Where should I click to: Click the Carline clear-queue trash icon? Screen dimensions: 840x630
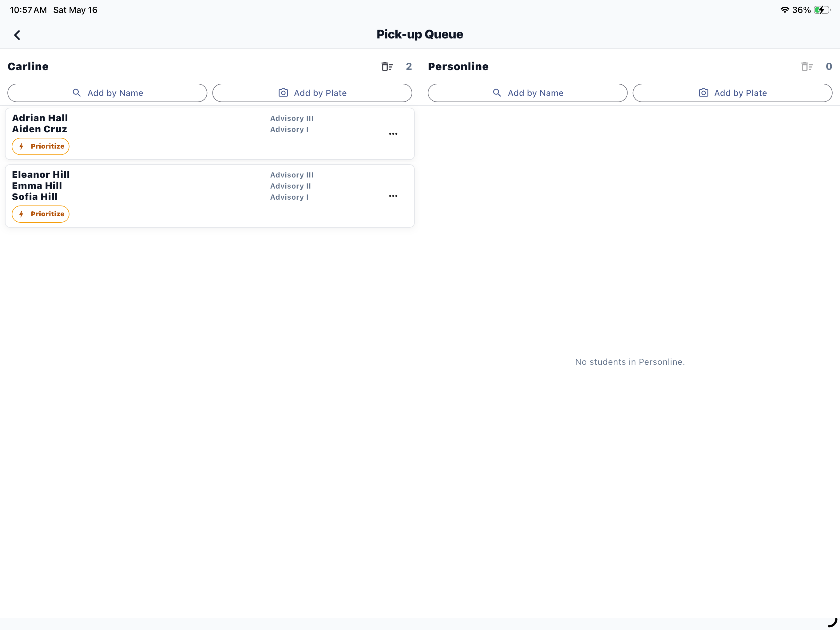point(387,66)
